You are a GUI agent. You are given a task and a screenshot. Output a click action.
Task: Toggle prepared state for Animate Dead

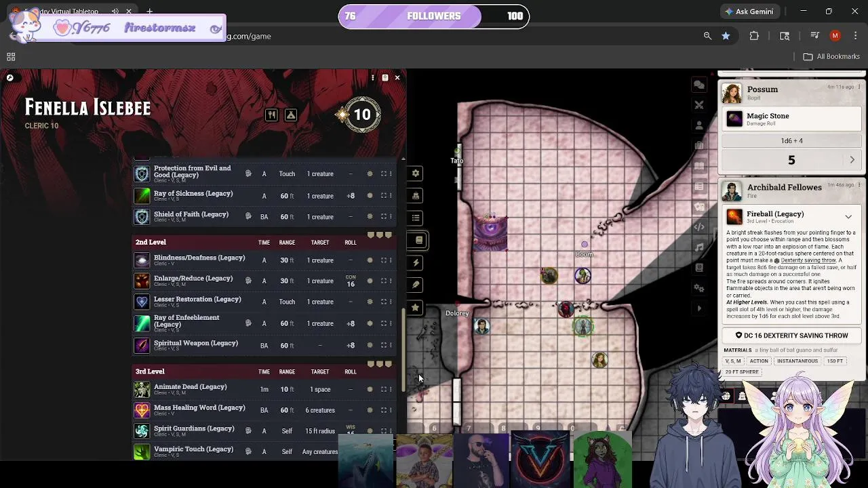[370, 389]
